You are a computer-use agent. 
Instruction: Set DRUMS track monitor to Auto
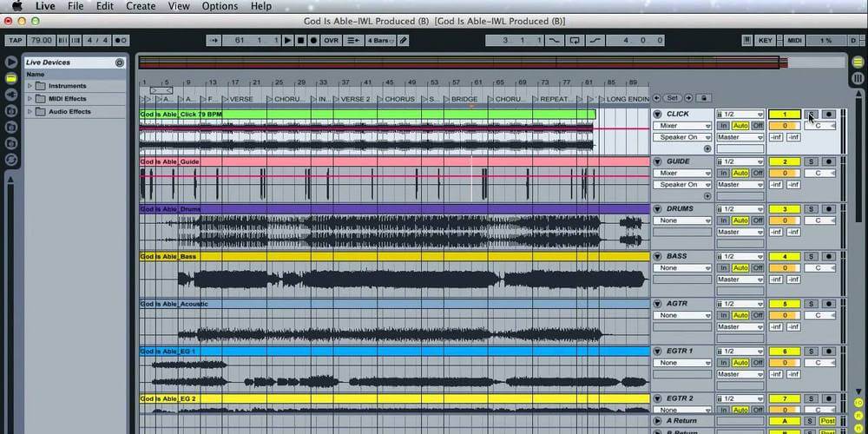point(740,220)
